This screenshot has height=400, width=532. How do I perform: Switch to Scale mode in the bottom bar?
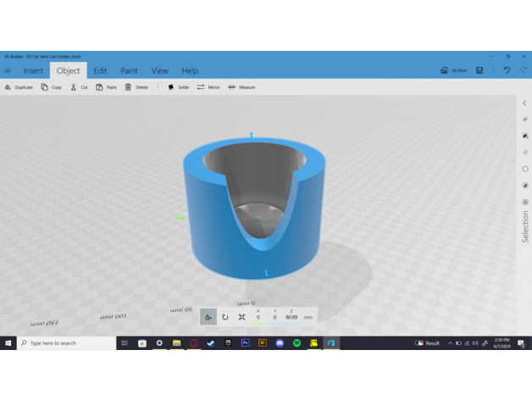[242, 317]
